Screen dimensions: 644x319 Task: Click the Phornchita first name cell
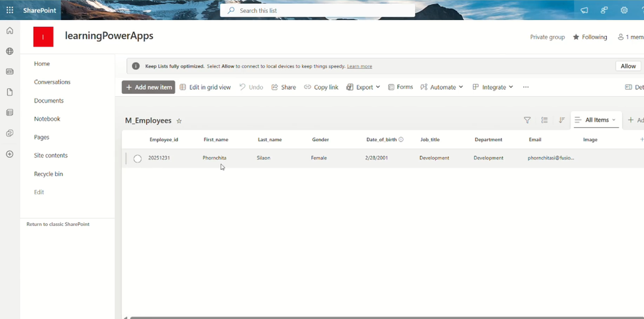point(214,158)
